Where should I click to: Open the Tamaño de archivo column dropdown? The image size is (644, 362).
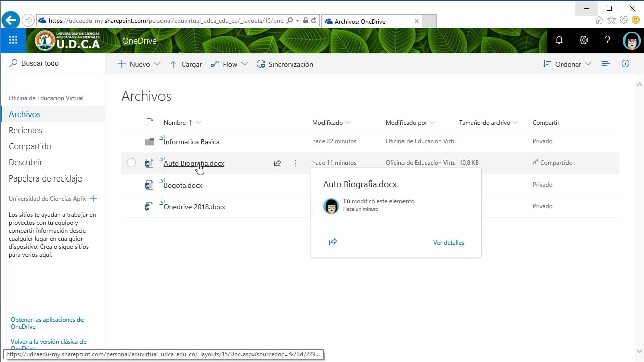[515, 123]
